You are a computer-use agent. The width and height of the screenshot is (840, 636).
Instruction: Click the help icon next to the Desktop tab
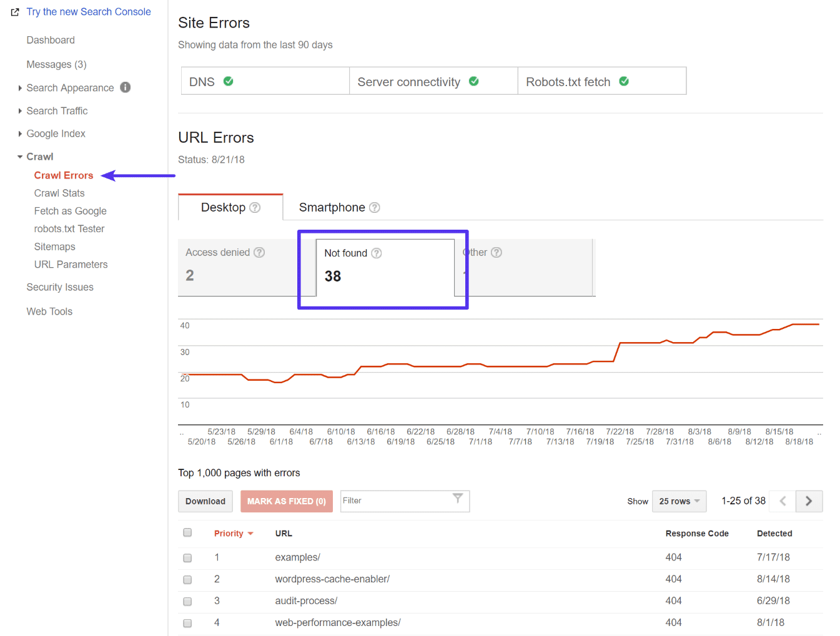[x=255, y=208]
